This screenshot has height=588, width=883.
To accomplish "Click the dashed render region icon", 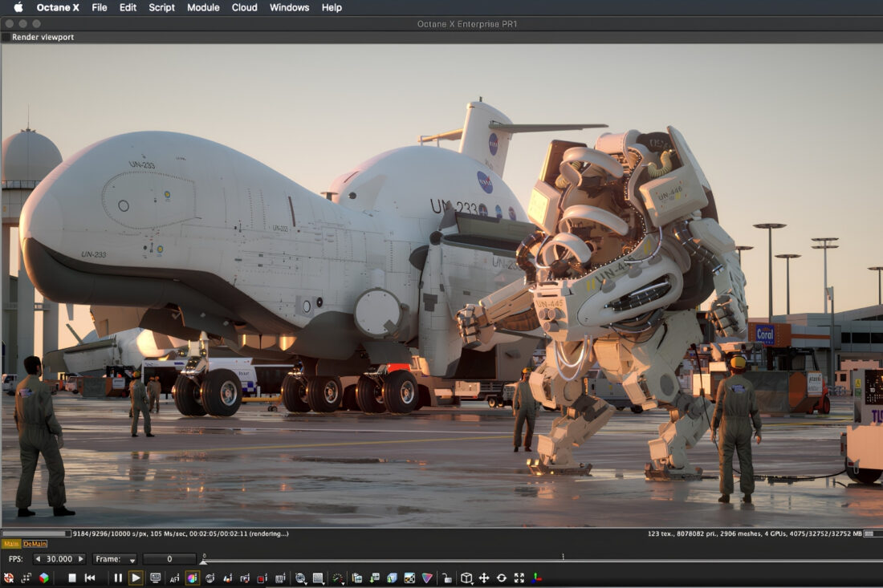I will click(x=26, y=578).
